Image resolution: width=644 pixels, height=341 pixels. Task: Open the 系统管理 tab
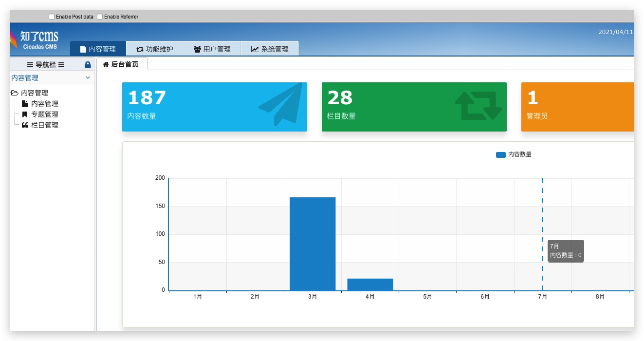coord(270,49)
